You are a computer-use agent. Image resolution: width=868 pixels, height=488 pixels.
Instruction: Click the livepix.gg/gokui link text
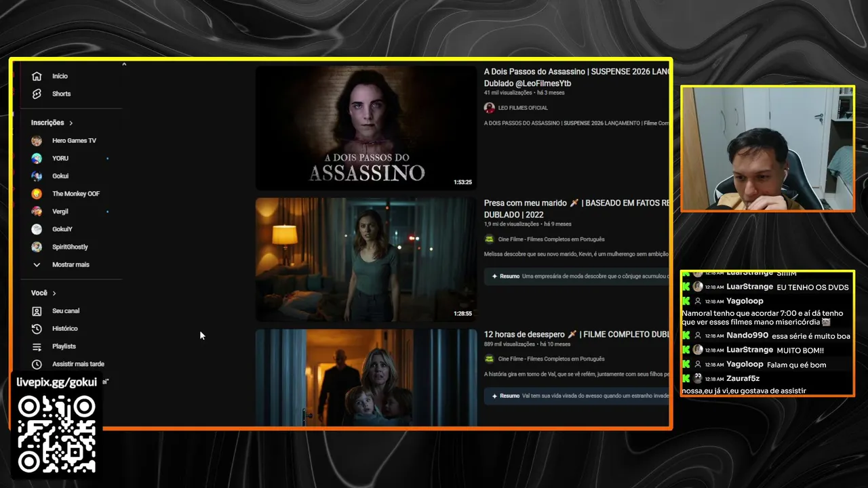tap(57, 382)
